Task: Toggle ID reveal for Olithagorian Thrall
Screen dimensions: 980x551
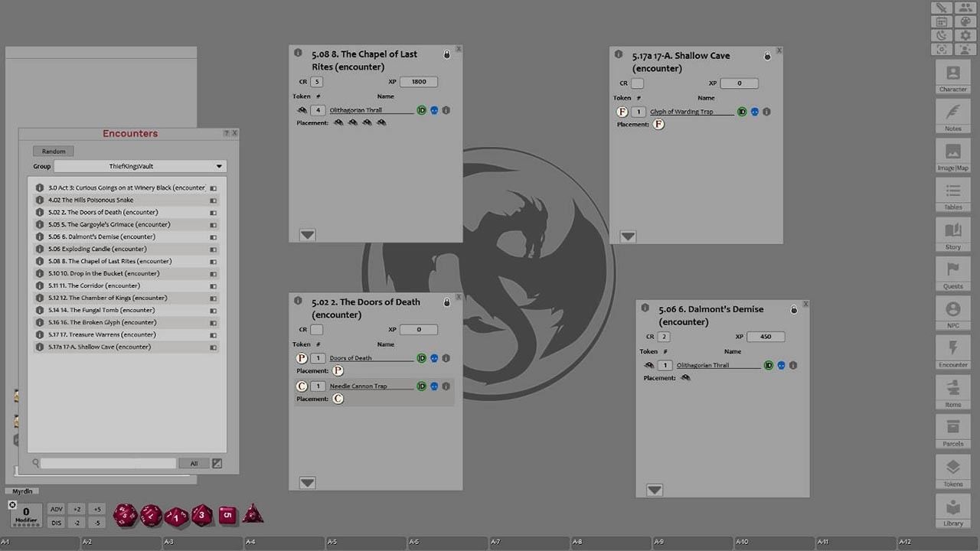Action: coord(421,110)
